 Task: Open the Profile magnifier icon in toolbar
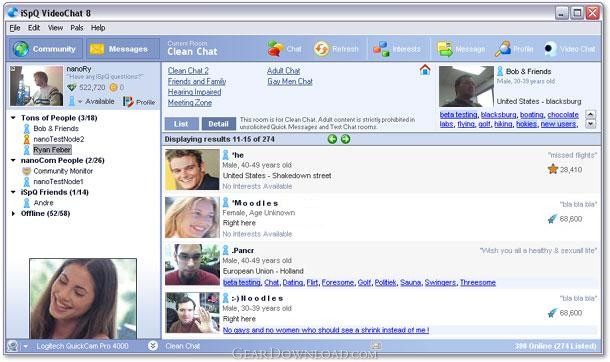click(503, 49)
